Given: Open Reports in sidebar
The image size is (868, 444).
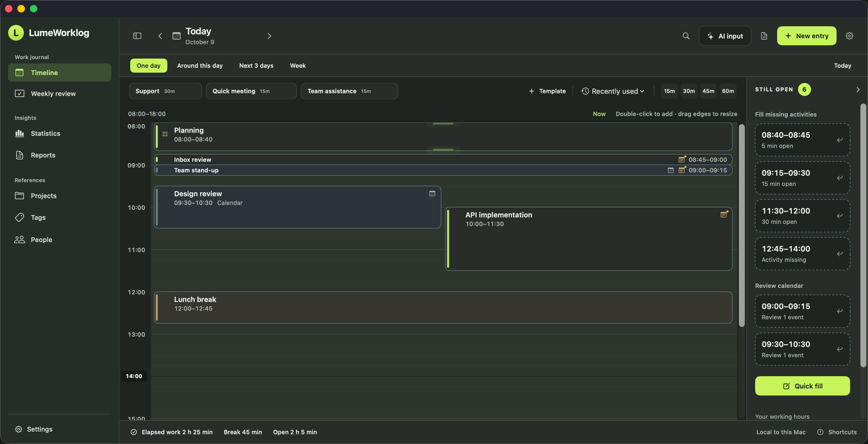Looking at the screenshot, I should pos(59,155).
